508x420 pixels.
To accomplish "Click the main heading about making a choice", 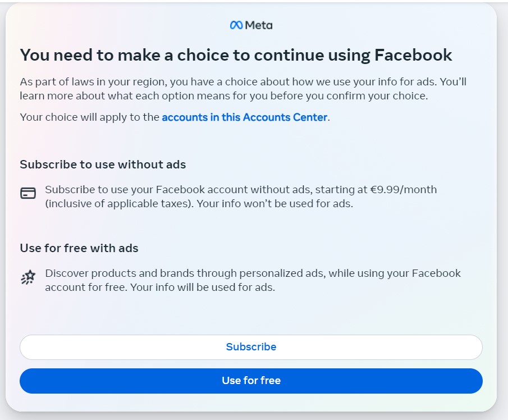I will 236,55.
